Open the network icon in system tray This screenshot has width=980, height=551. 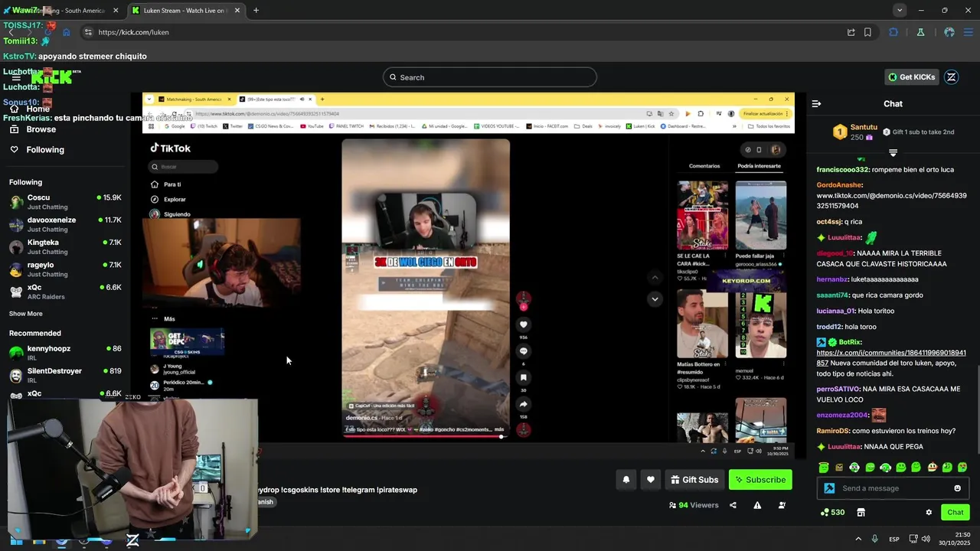tap(913, 539)
